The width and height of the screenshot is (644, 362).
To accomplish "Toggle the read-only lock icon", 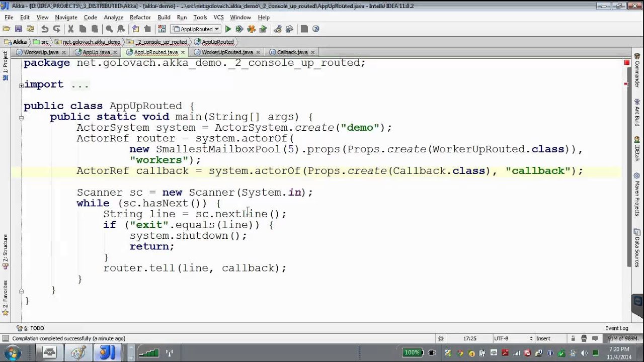I will 573,338.
